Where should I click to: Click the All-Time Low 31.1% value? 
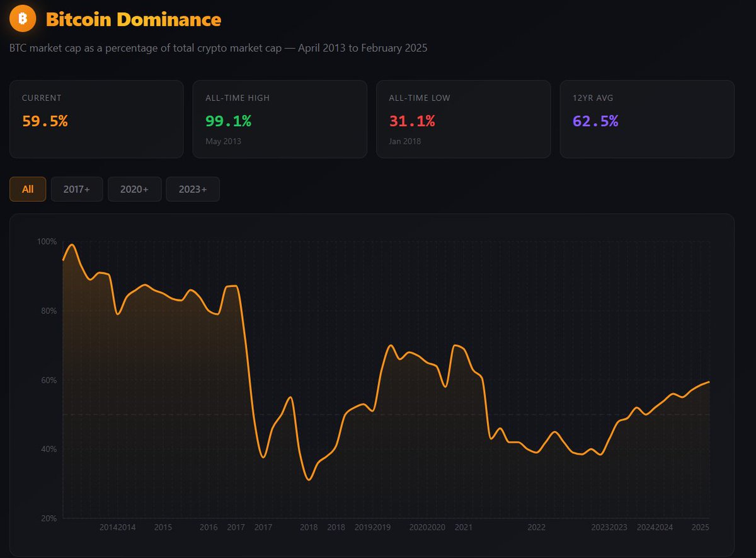412,121
